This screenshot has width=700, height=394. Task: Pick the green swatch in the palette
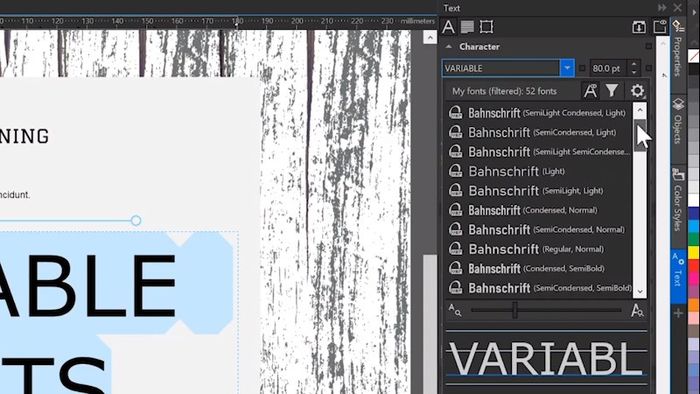pyautogui.click(x=694, y=239)
